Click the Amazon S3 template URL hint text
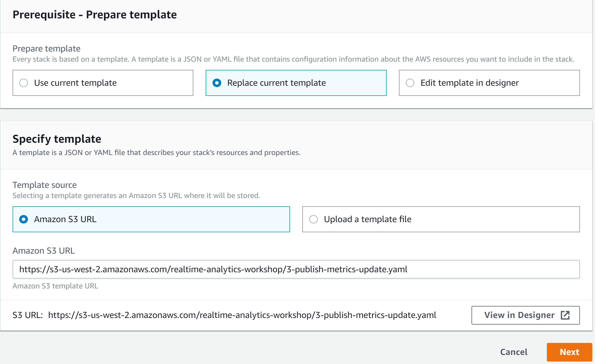 pos(55,286)
